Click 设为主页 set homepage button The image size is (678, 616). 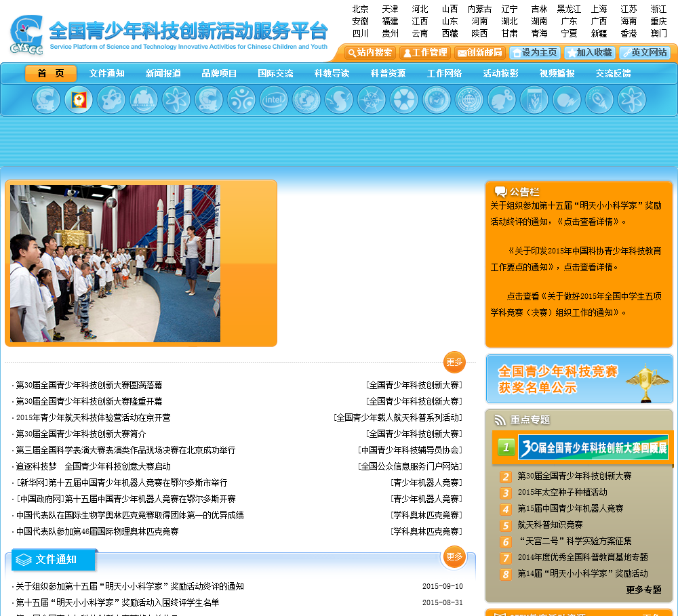[x=535, y=53]
